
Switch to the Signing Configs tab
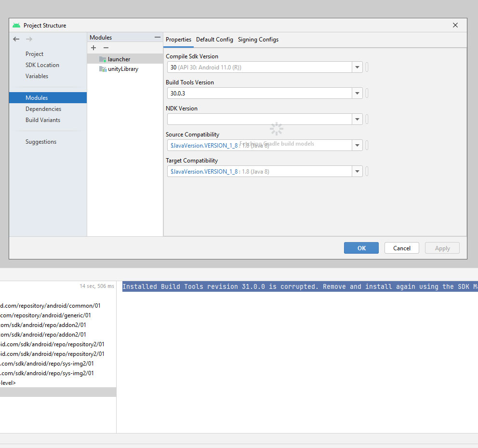click(x=258, y=40)
